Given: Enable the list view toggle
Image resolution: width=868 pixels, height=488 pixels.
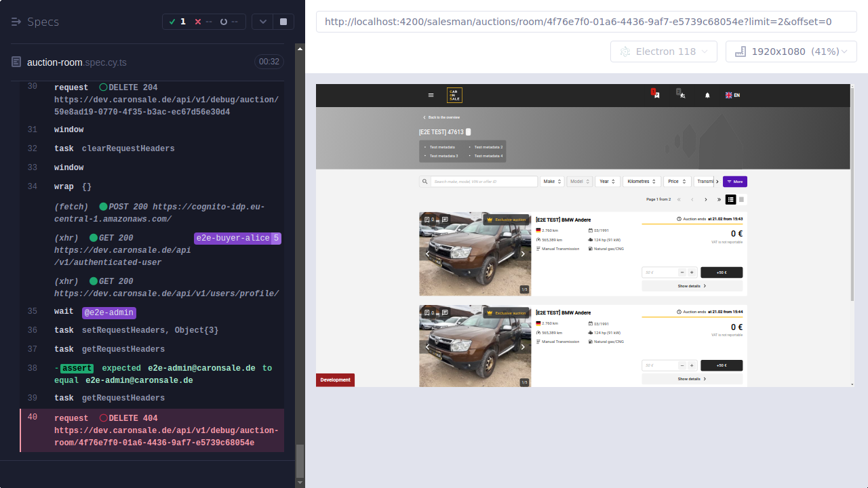Looking at the screenshot, I should tap(731, 199).
